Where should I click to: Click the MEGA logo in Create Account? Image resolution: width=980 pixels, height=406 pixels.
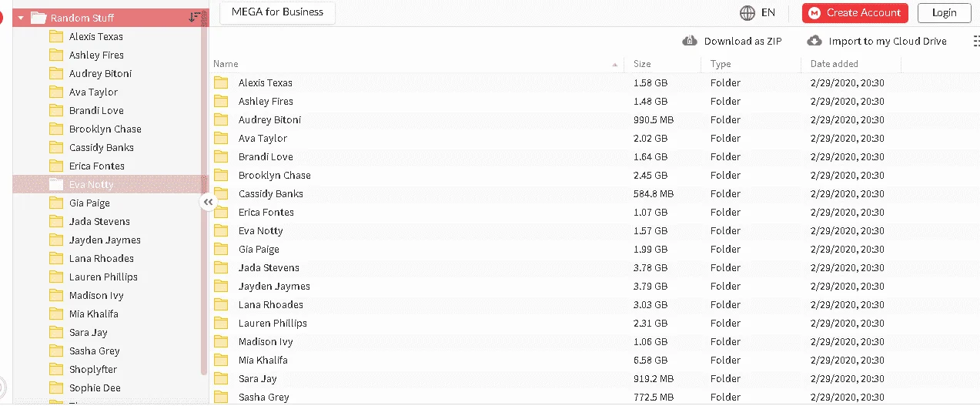(x=814, y=13)
